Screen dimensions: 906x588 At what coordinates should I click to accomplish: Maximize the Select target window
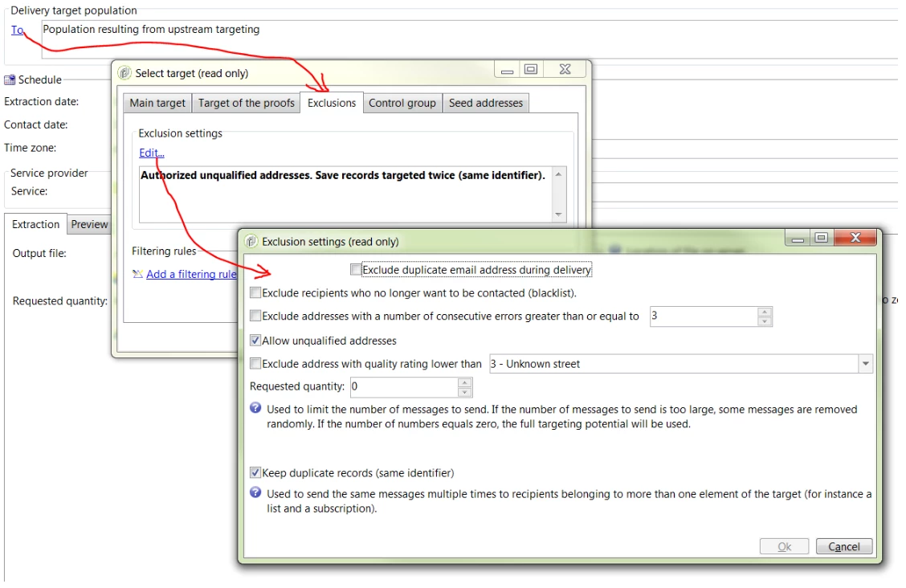[530, 70]
